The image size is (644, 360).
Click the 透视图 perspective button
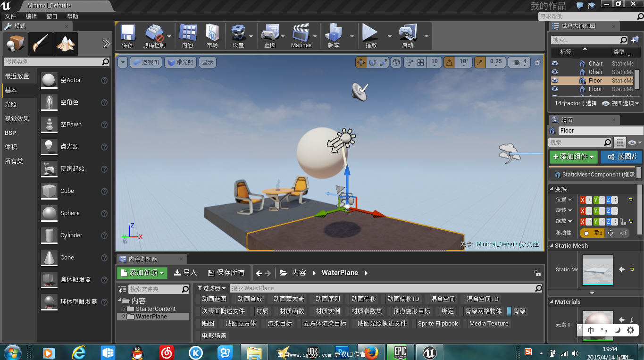pos(146,62)
